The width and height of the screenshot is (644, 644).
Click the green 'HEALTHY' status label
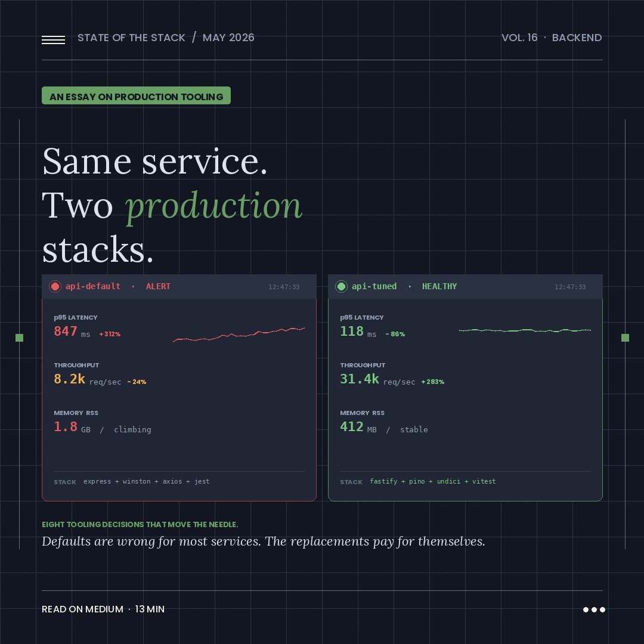coord(439,286)
